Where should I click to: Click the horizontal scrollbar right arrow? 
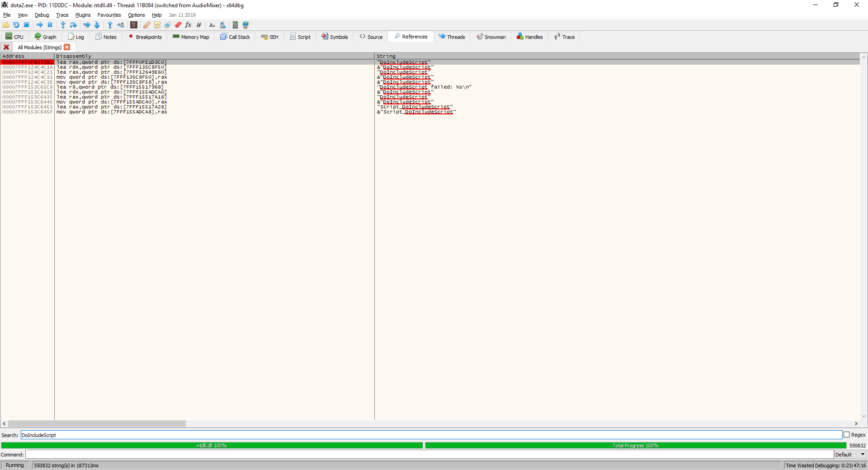(856, 423)
